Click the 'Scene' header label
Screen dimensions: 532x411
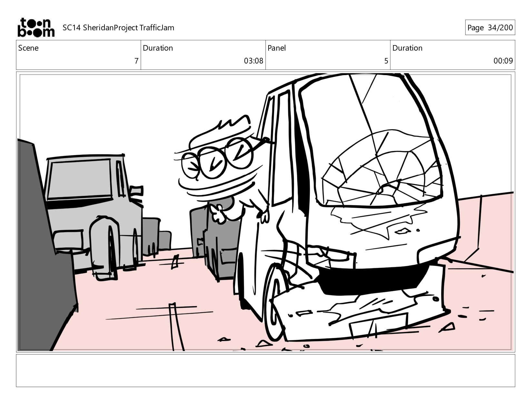[28, 48]
